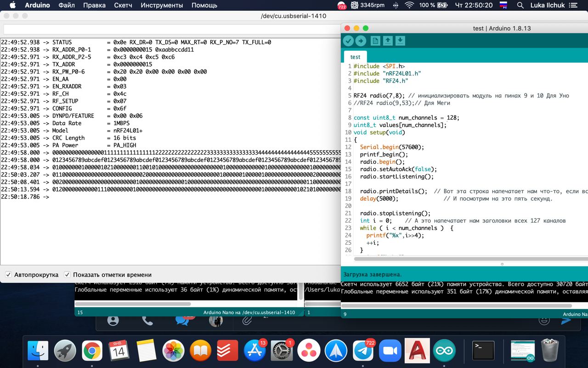Open Todoist red icon in Dock
Screen dimensions: 588x368
click(x=227, y=351)
